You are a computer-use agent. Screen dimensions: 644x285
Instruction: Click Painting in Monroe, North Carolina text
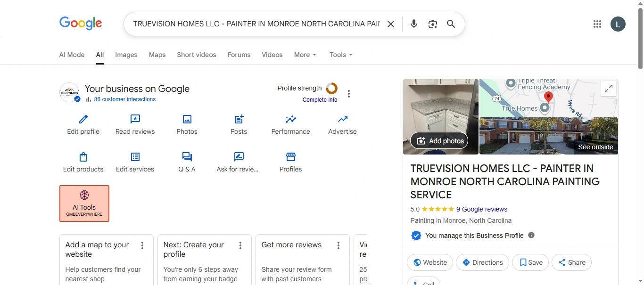461,220
